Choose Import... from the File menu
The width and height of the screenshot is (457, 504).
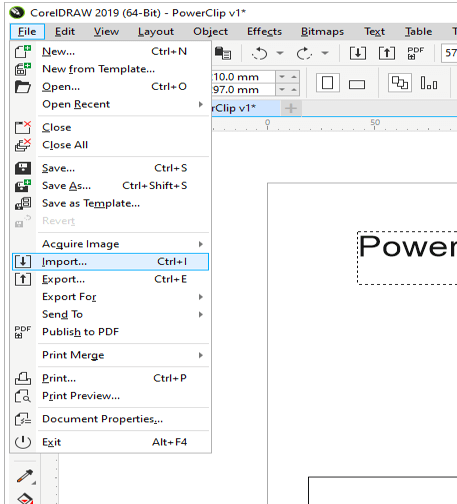tap(110, 262)
